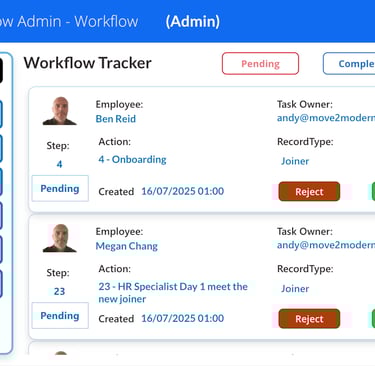Click the Workflow Tracker heading

pos(88,63)
